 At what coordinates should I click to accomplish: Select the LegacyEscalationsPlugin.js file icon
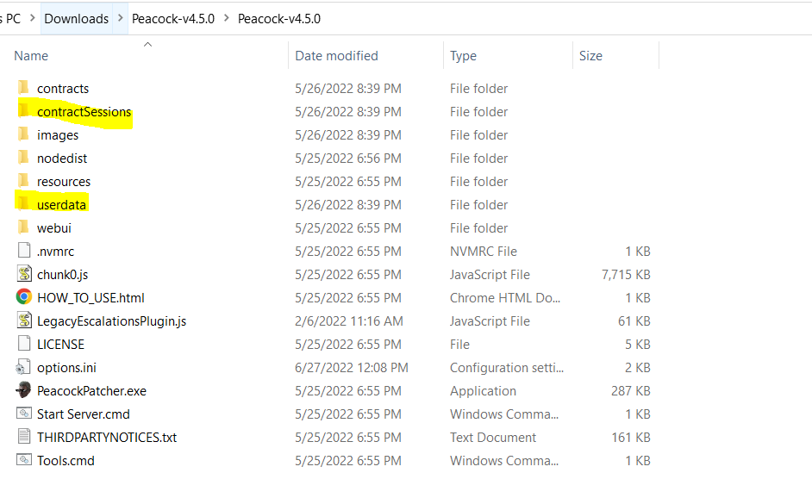23,320
